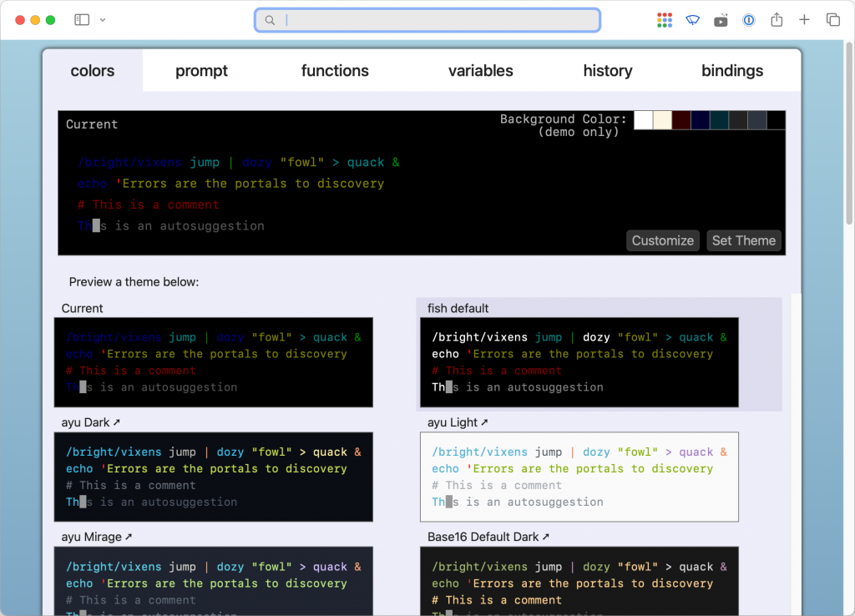
Task: Focus the Safari address bar field
Action: (x=427, y=20)
